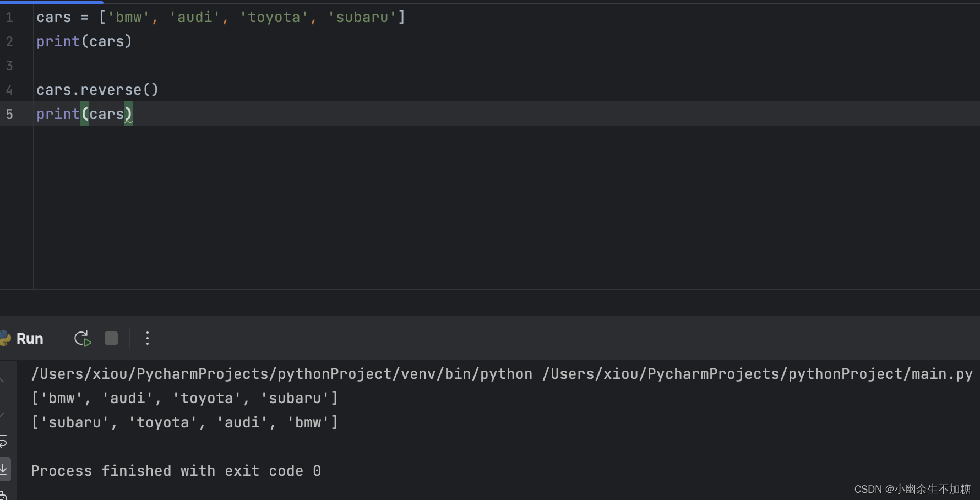Click line number 2 in the gutter

pyautogui.click(x=9, y=42)
